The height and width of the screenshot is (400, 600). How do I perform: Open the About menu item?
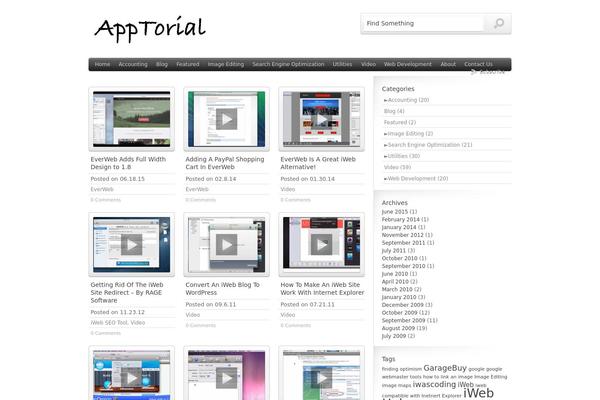448,64
